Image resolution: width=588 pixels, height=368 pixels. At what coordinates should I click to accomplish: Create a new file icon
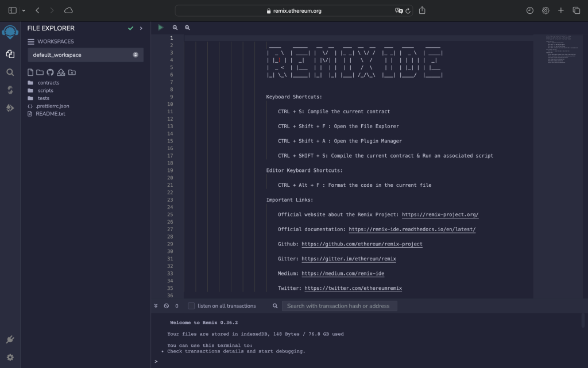[x=30, y=72]
